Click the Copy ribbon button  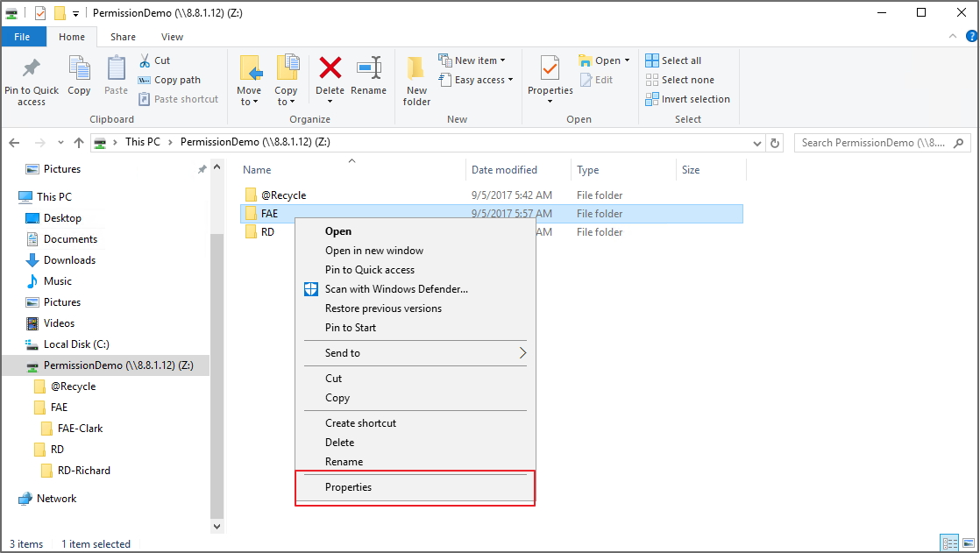click(x=80, y=76)
